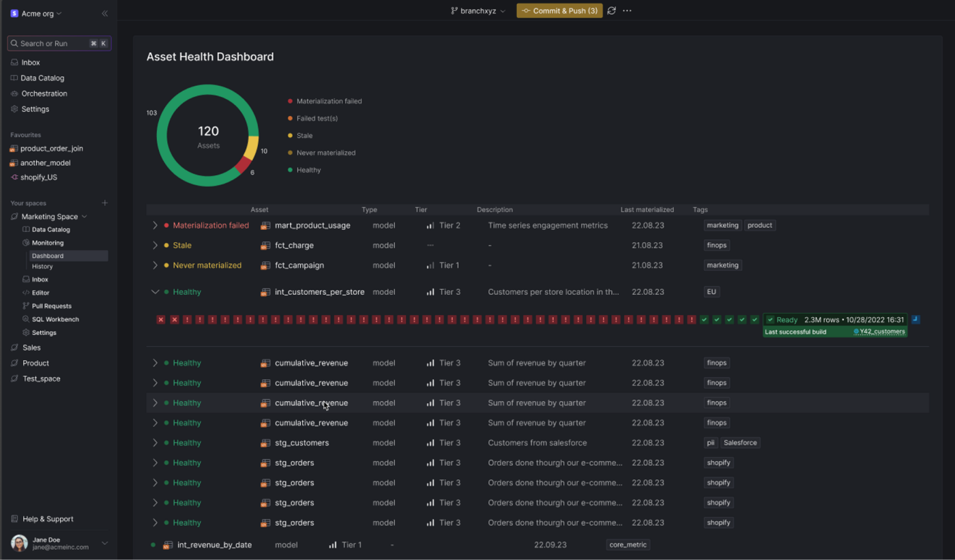Click the plus icon next to Your spaces

click(x=104, y=203)
